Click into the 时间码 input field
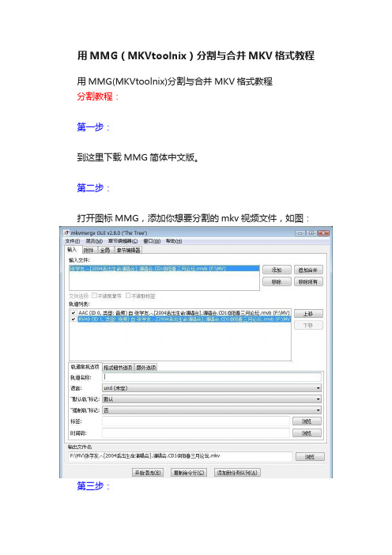This screenshot has height=555, width=392. 196,433
